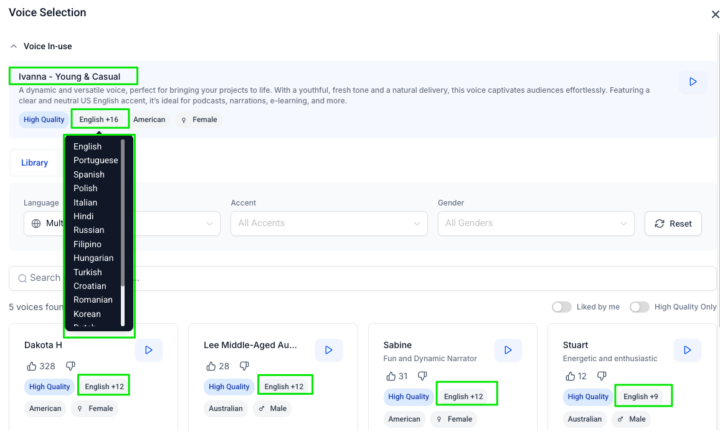The height and width of the screenshot is (439, 720).
Task: Like the Lee Middle-Aged voice
Action: (x=210, y=366)
